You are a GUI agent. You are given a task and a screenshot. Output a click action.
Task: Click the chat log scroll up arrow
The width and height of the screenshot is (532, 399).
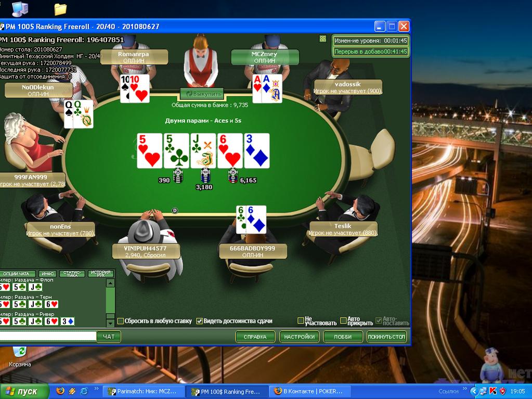point(110,283)
